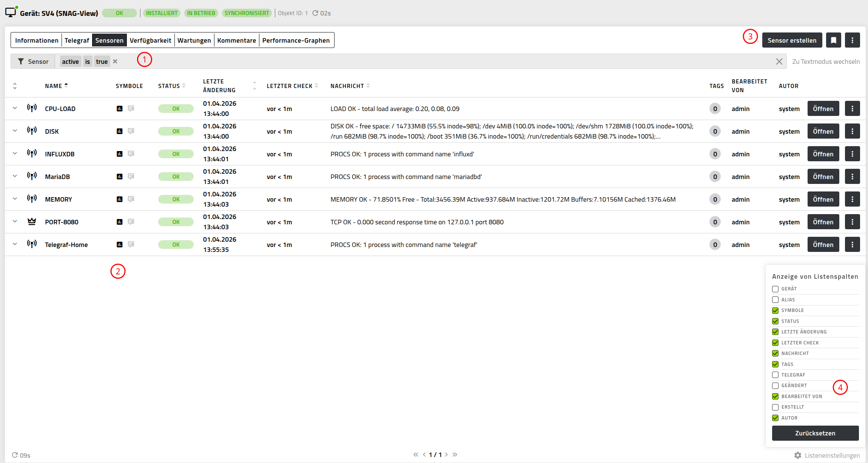Click the crown icon next to PORT-8080
The width and height of the screenshot is (868, 463).
[32, 222]
